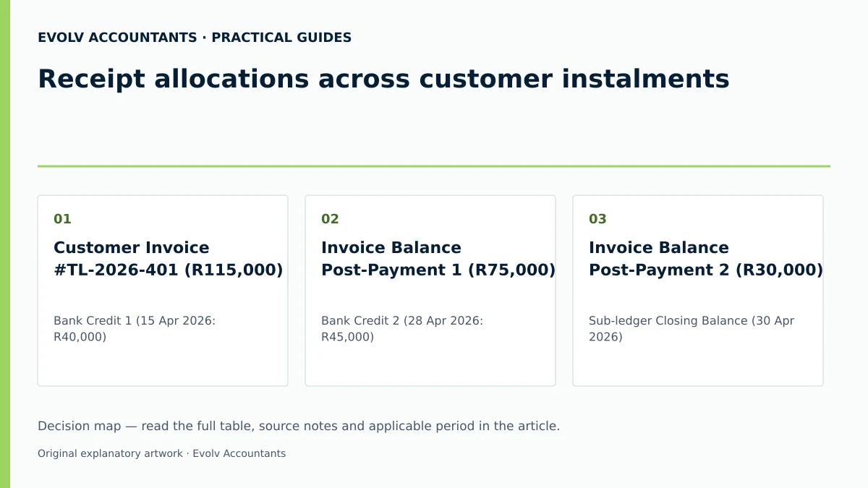Select 'Invoice Balance Post-Payment 1 (R75,000)' heading

point(438,259)
